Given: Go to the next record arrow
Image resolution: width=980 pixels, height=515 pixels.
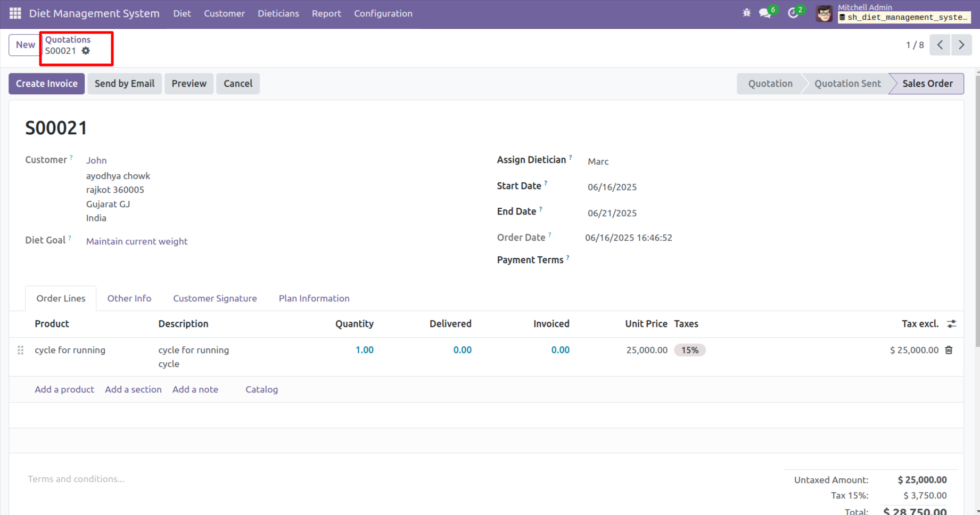Looking at the screenshot, I should tap(961, 45).
